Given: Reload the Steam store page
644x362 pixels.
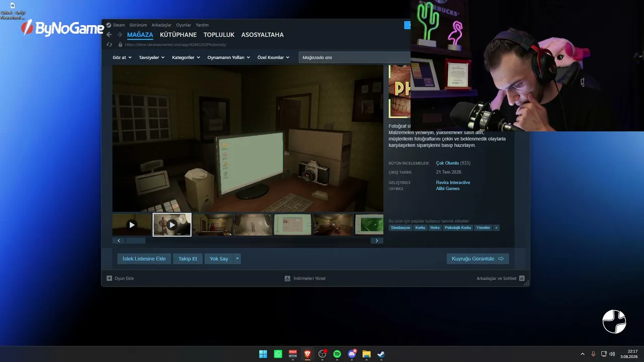Looking at the screenshot, I should pyautogui.click(x=109, y=45).
